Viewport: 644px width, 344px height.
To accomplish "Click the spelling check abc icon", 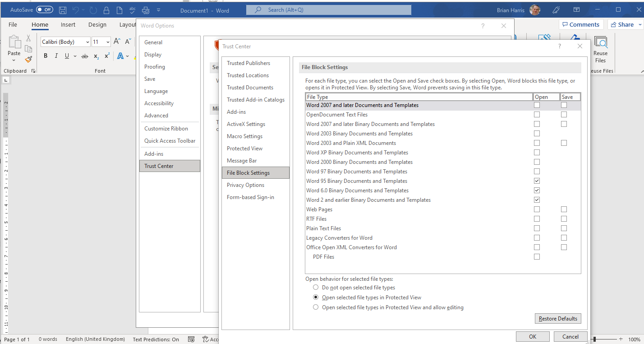I will pos(133,10).
